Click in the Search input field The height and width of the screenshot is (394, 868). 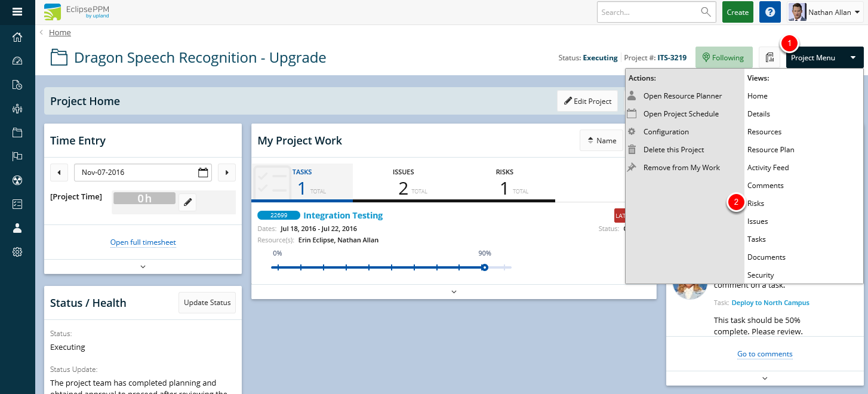coord(650,12)
